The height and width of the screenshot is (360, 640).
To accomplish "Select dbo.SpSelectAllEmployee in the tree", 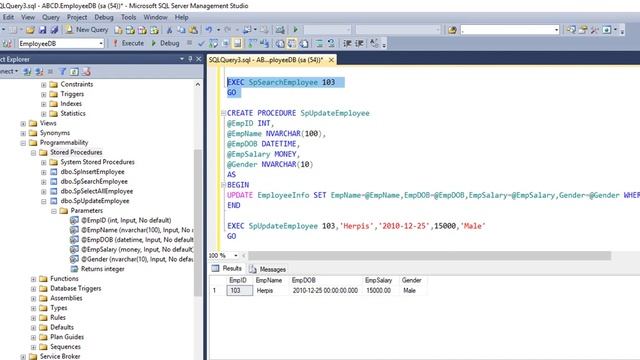I will point(97,191).
